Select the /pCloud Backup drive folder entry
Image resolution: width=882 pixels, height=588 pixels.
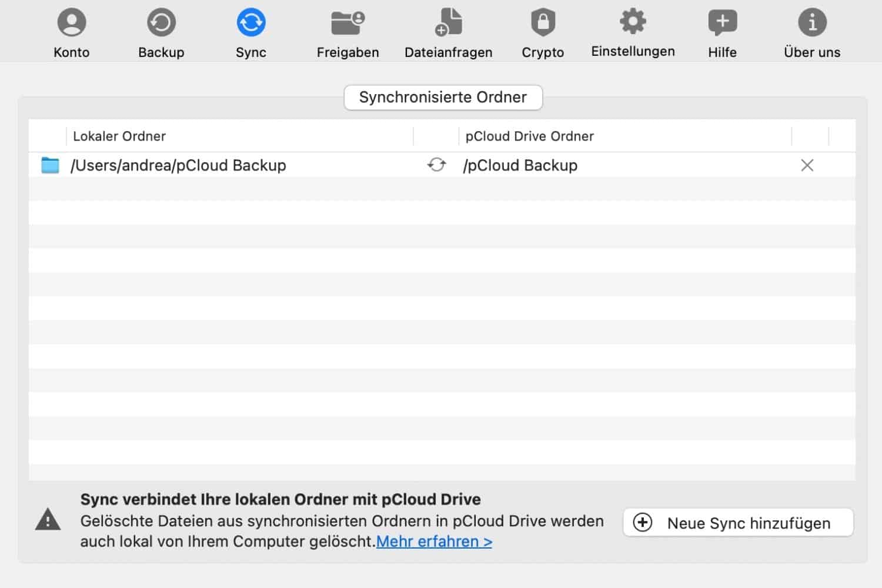pyautogui.click(x=520, y=166)
